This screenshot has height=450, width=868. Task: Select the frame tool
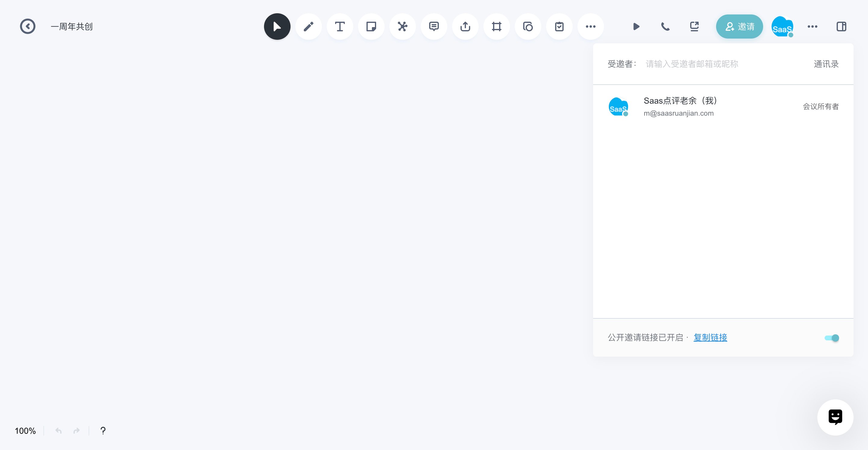pyautogui.click(x=496, y=27)
